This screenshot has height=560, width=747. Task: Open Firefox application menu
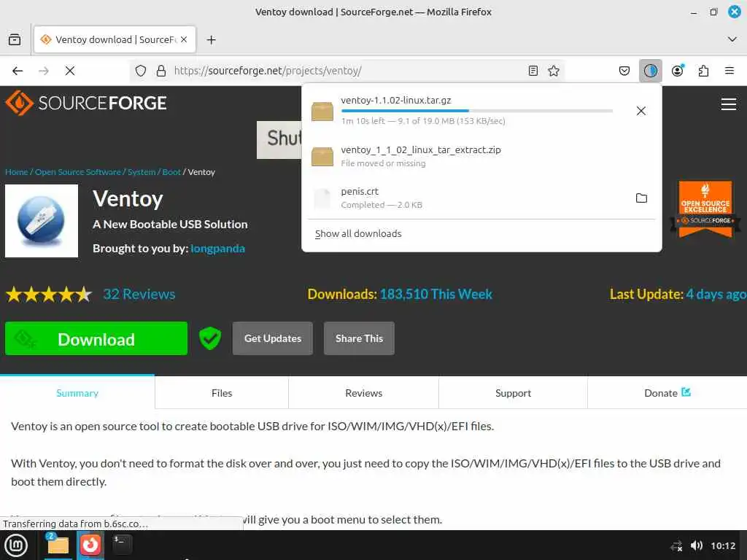(729, 71)
